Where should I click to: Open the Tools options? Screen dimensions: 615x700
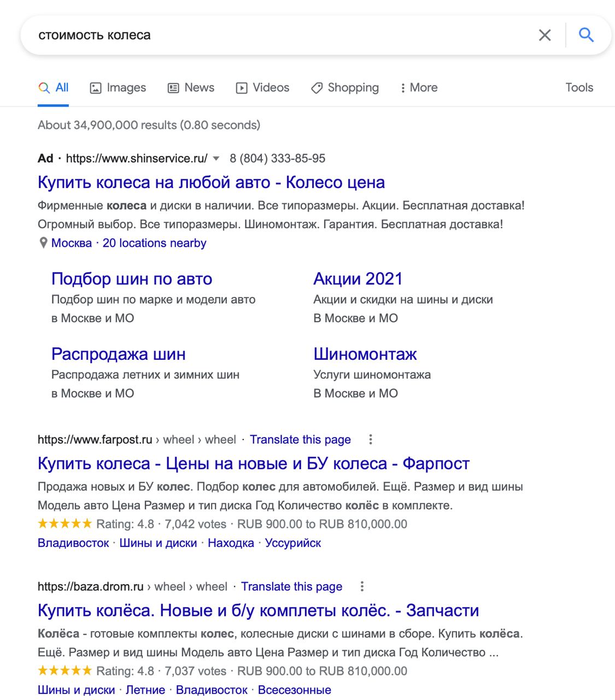pyautogui.click(x=579, y=87)
